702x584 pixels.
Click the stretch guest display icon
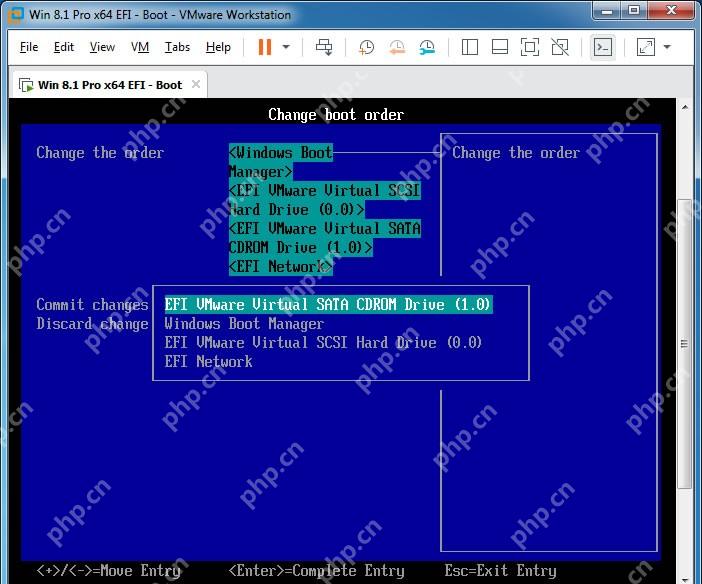tap(646, 47)
